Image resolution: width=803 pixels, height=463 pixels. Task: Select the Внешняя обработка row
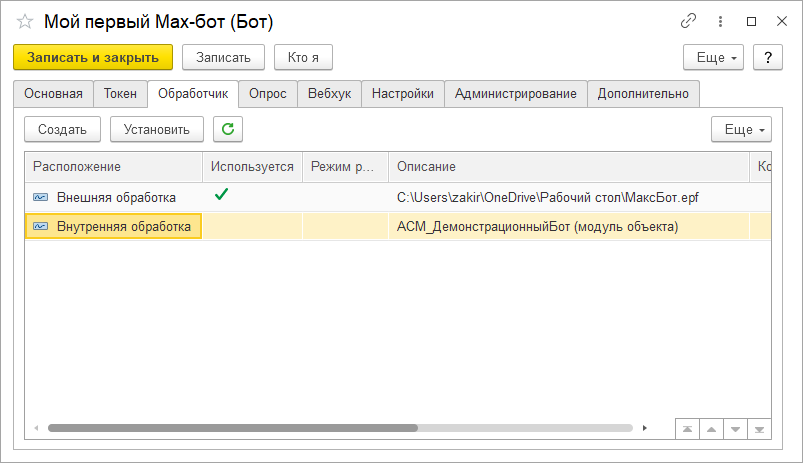pos(398,197)
